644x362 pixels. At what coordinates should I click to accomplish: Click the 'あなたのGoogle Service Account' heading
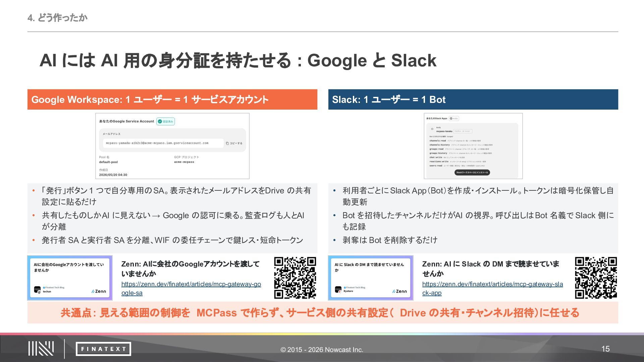[126, 121]
